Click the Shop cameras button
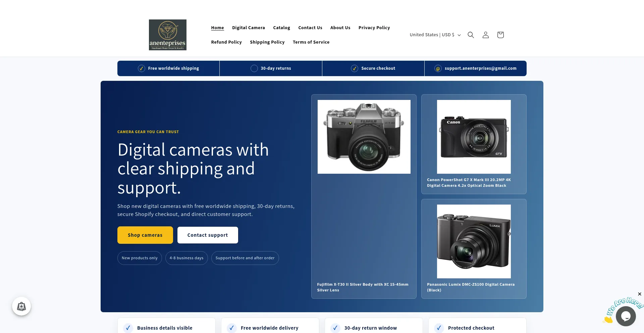Screen dimensions: 644x333 (145, 235)
